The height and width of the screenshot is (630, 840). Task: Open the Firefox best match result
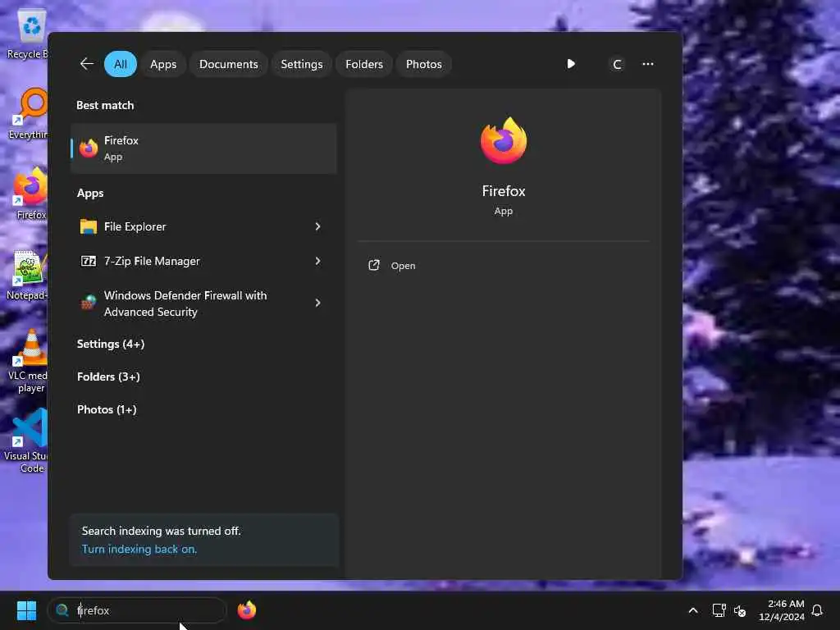point(203,148)
